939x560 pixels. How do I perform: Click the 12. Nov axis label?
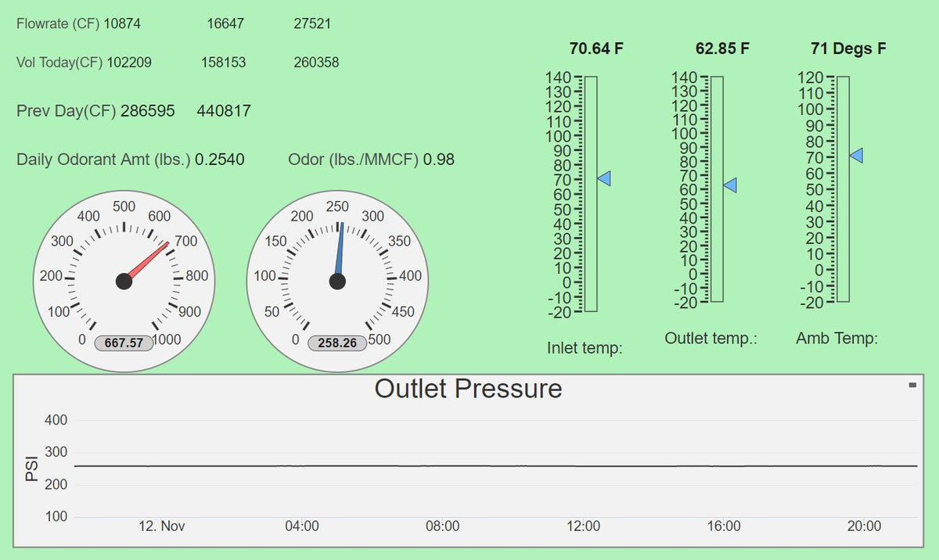(x=161, y=526)
